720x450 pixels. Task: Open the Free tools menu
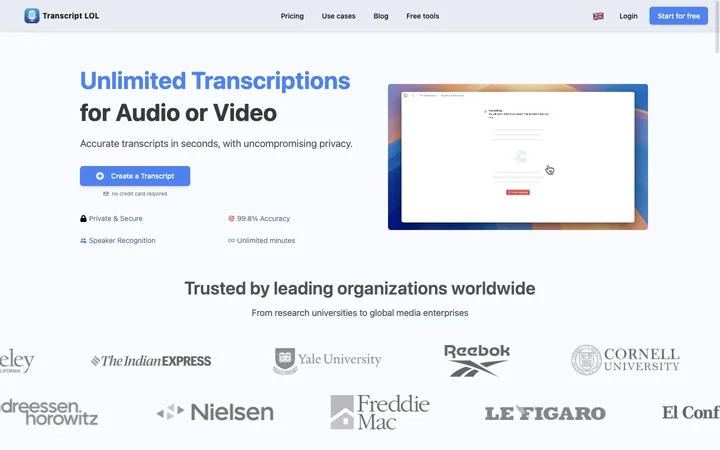[422, 16]
